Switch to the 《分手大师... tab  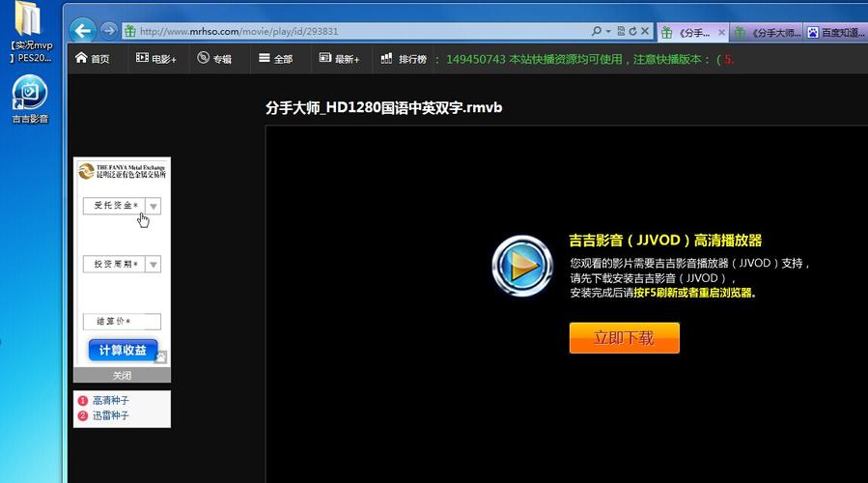click(x=767, y=33)
